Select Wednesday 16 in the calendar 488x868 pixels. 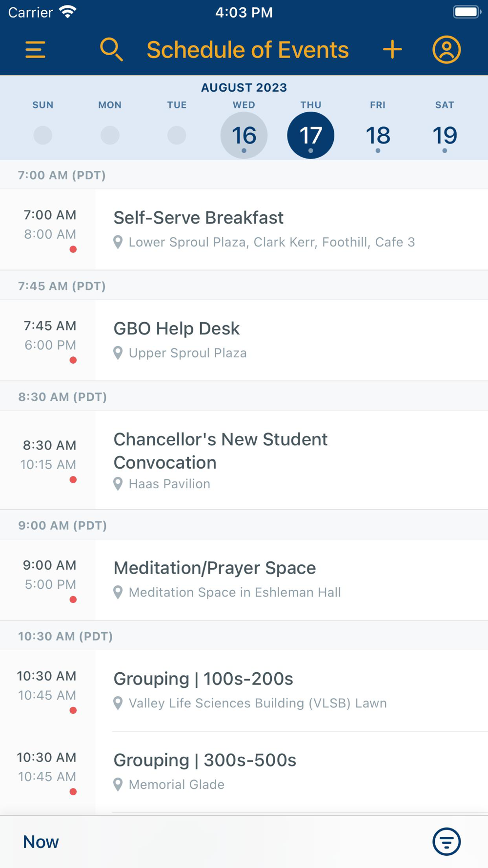pos(244,135)
